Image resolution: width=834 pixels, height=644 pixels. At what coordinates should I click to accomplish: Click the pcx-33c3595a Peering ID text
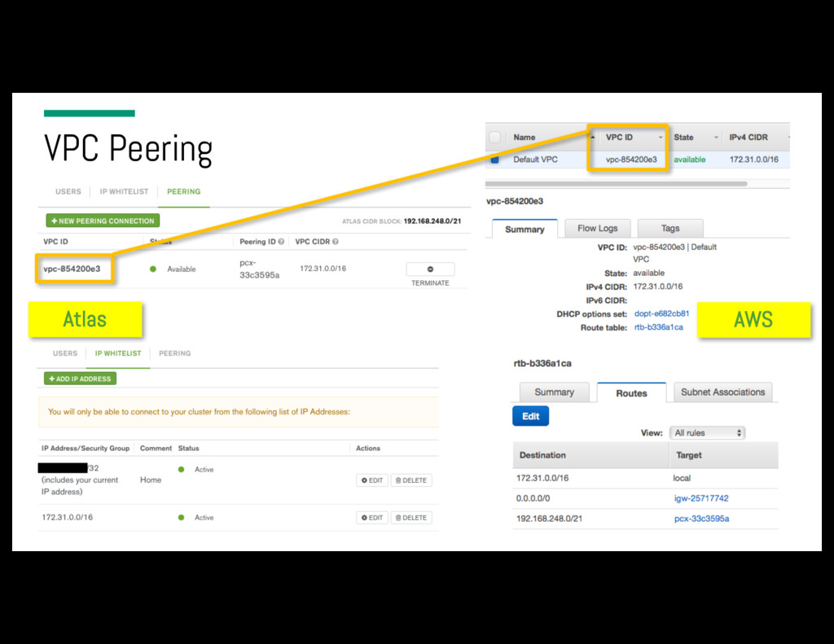point(259,269)
